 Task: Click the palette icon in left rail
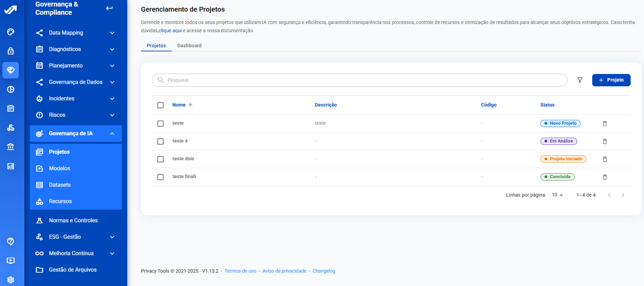pyautogui.click(x=11, y=32)
